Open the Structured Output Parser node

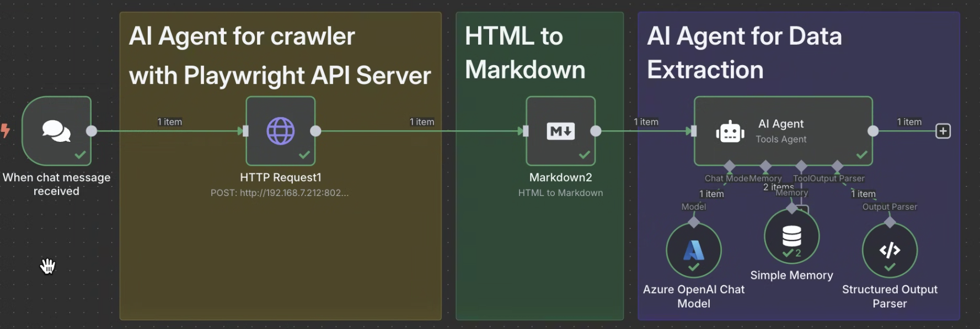click(x=890, y=251)
